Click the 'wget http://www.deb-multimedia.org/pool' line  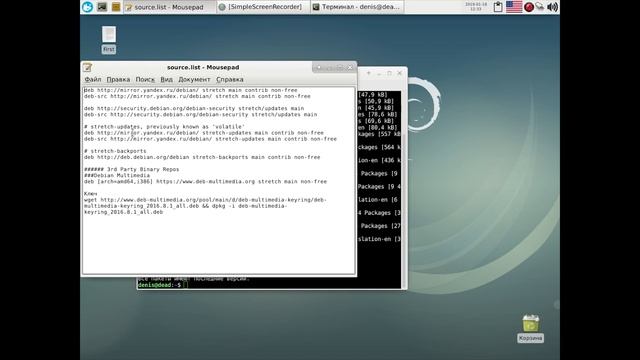(205, 200)
